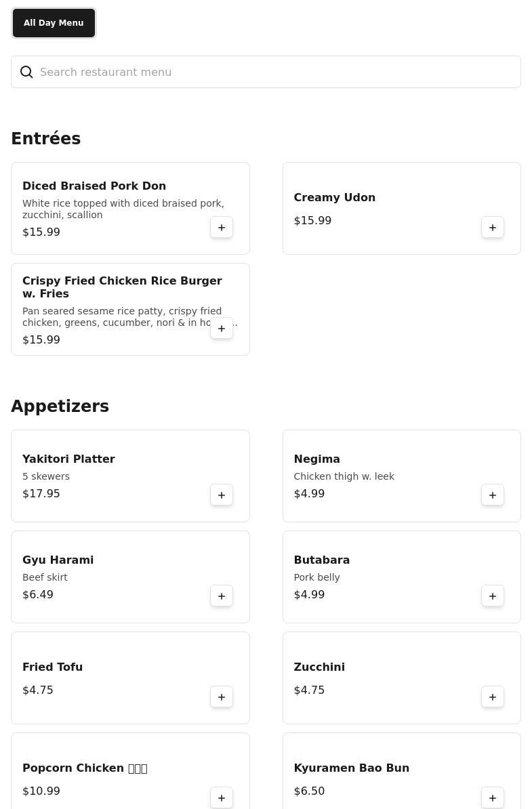Add Diced Braised Pork Don to order
Screen dimensions: 532x809
coord(222,228)
